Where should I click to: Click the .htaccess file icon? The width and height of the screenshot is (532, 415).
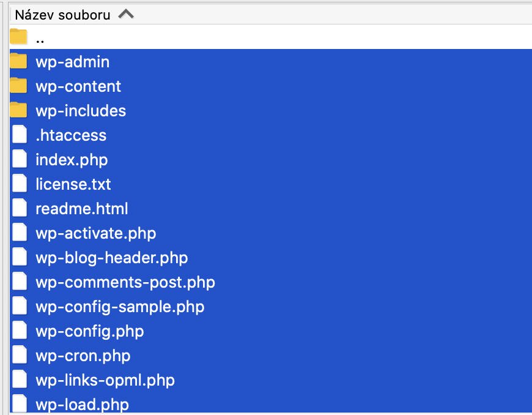pos(20,135)
